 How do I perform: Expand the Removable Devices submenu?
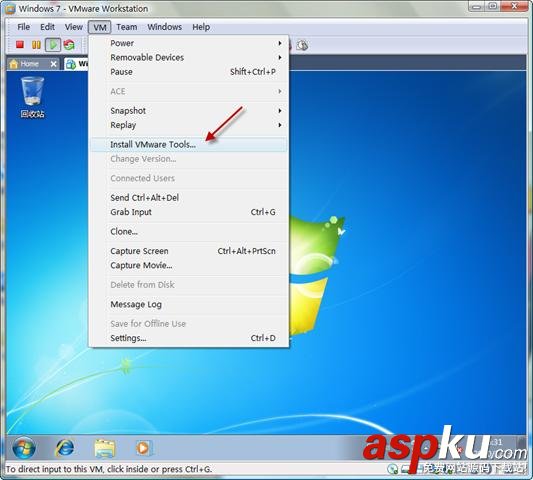188,57
